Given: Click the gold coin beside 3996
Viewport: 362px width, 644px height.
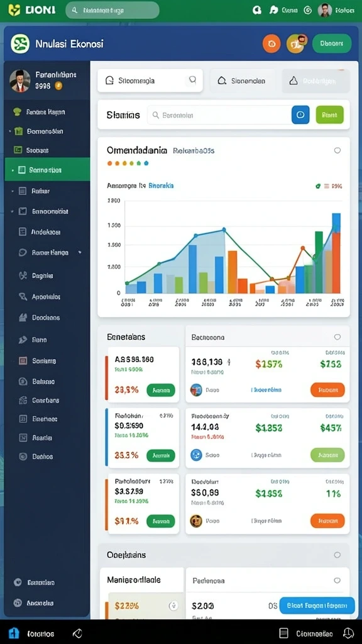Looking at the screenshot, I should coord(58,86).
